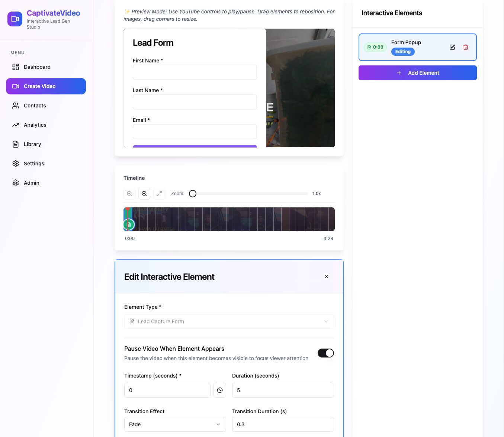Open Dashboard from the sidebar menu
504x437 pixels.
pyautogui.click(x=37, y=67)
